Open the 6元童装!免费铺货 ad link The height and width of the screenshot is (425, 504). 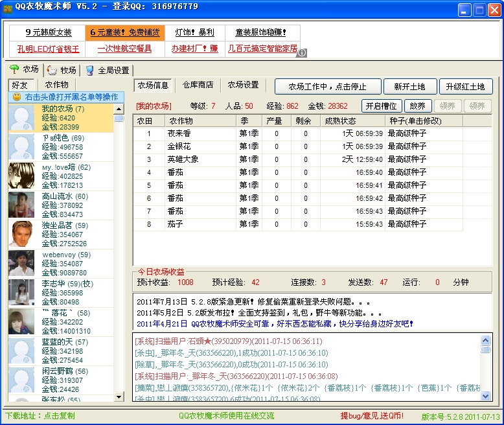[125, 32]
